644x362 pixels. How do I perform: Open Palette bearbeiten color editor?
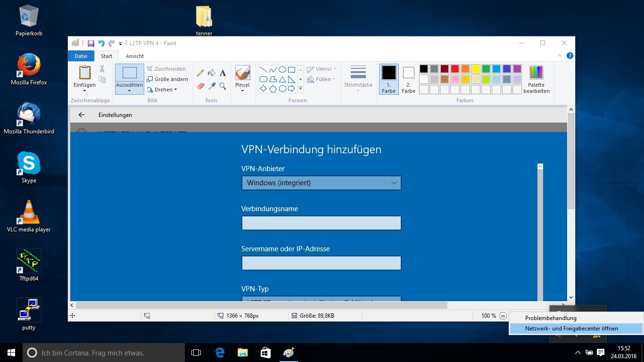536,80
